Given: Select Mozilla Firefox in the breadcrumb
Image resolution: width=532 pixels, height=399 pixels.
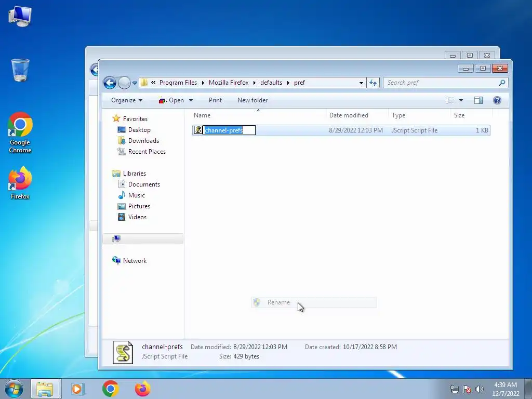Looking at the screenshot, I should tap(229, 83).
